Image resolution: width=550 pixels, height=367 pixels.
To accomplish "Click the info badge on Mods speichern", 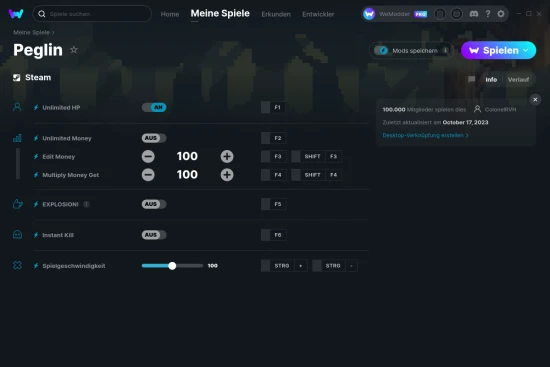I will click(x=445, y=51).
